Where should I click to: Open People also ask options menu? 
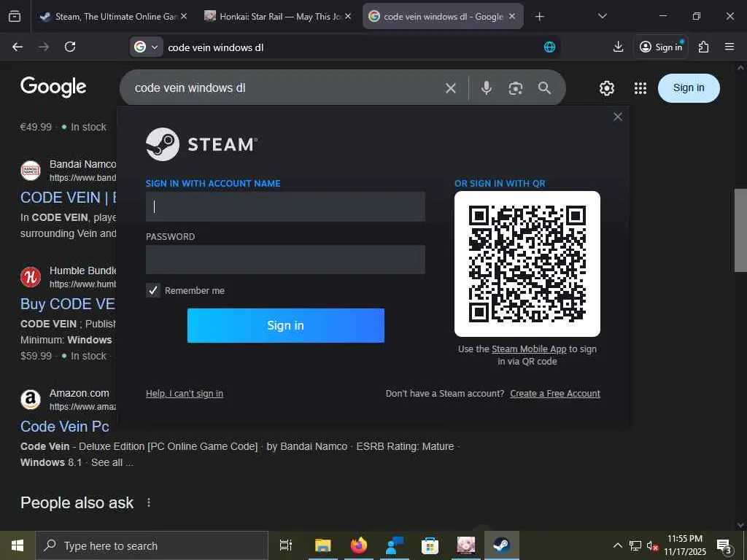tap(149, 503)
